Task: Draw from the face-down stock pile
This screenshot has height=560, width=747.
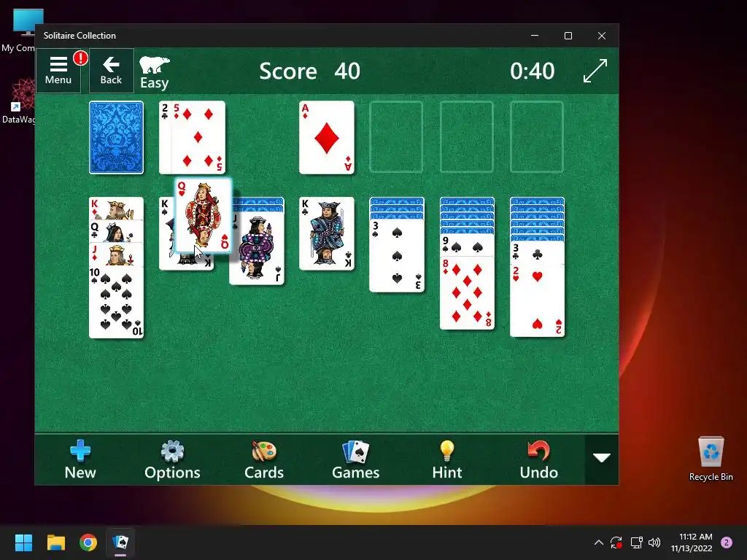Action: (x=116, y=138)
